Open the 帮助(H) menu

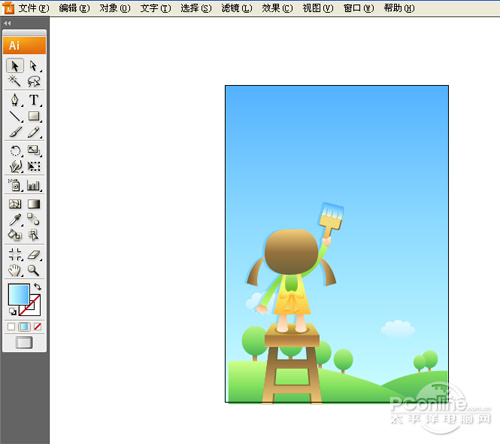[x=399, y=8]
